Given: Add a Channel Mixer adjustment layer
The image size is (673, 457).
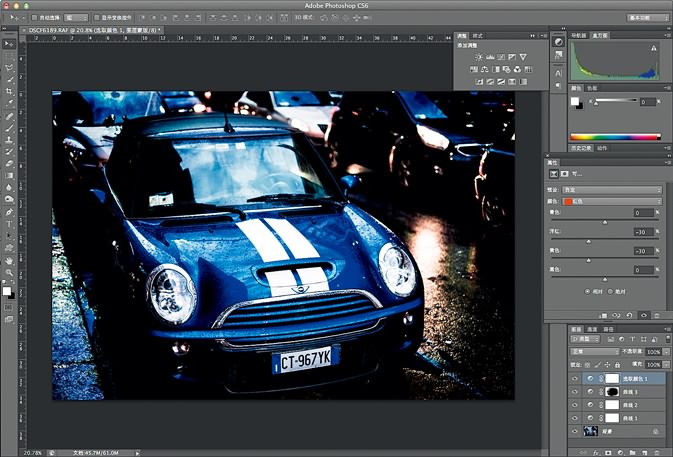Looking at the screenshot, I should (517, 69).
